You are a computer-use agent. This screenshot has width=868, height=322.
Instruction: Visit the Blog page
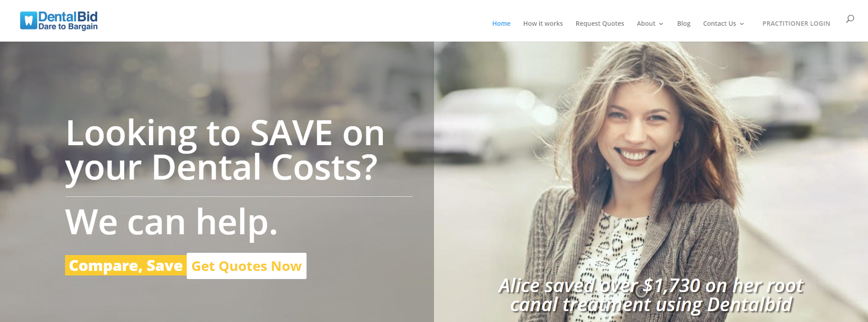[684, 24]
